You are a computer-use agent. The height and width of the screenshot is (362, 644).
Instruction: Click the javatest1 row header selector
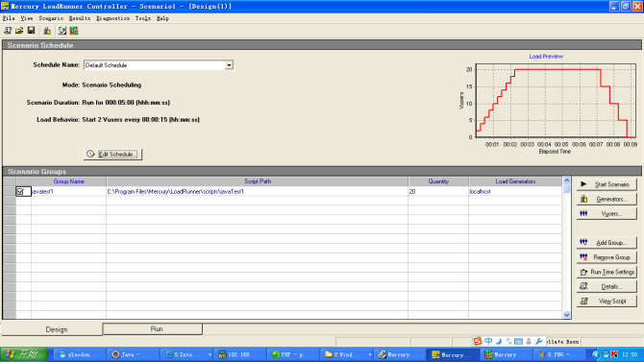point(10,192)
